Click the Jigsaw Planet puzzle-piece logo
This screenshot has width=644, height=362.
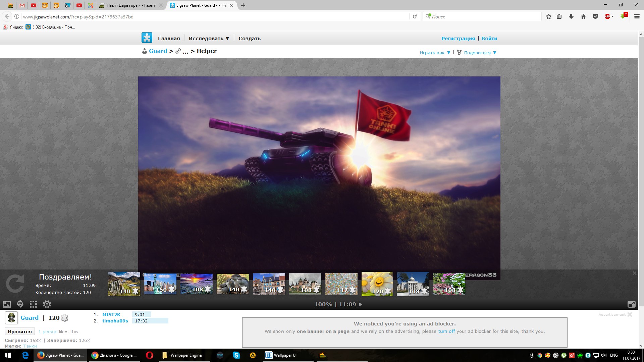(147, 38)
